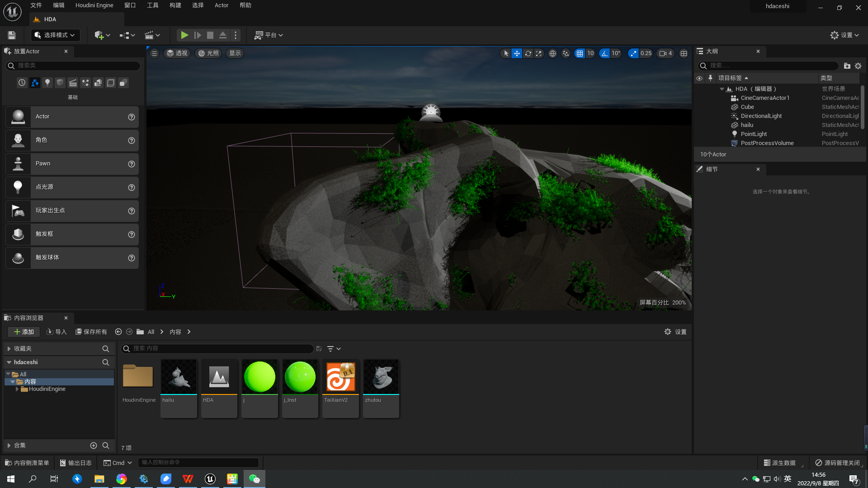868x488 pixels.
Task: Select the cursor Select tool in viewport
Action: 505,53
